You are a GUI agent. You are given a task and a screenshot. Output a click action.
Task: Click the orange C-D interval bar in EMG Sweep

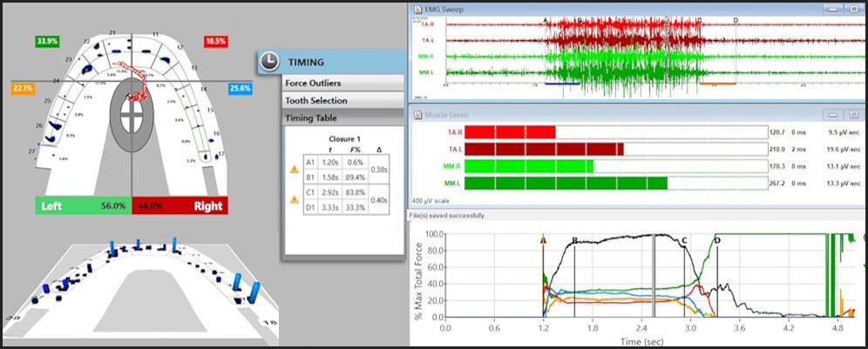[718, 84]
